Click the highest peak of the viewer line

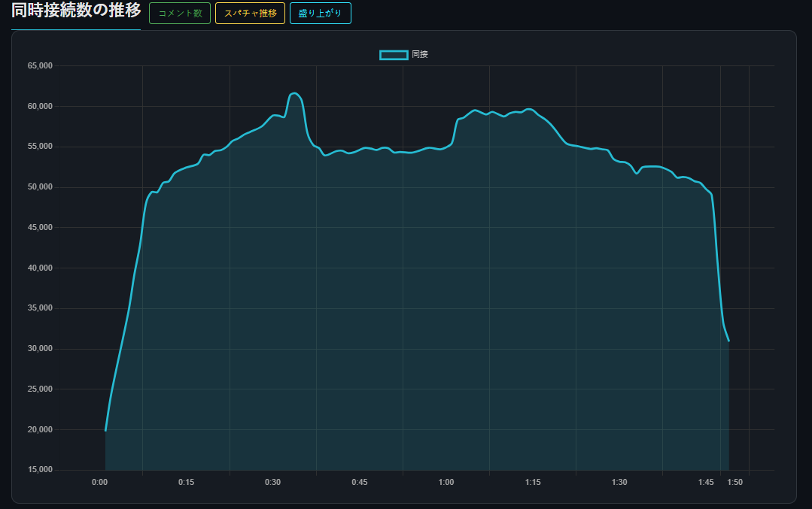[295, 93]
